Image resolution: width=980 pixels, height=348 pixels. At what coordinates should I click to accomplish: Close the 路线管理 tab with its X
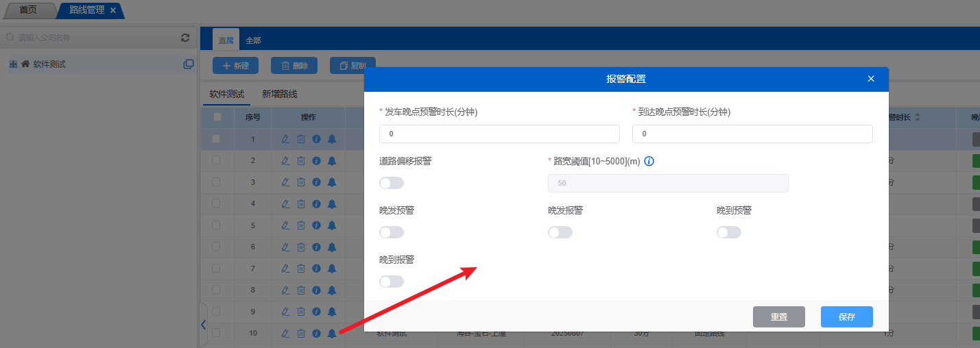click(x=113, y=10)
